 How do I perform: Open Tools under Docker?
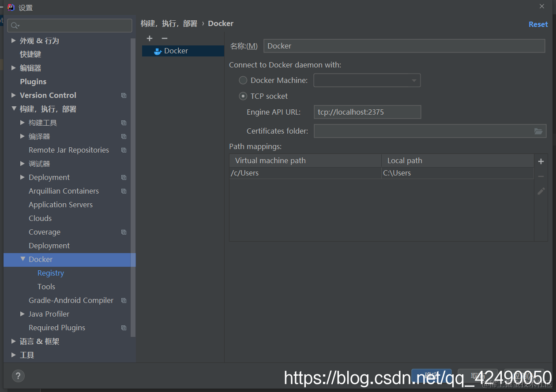pos(46,287)
